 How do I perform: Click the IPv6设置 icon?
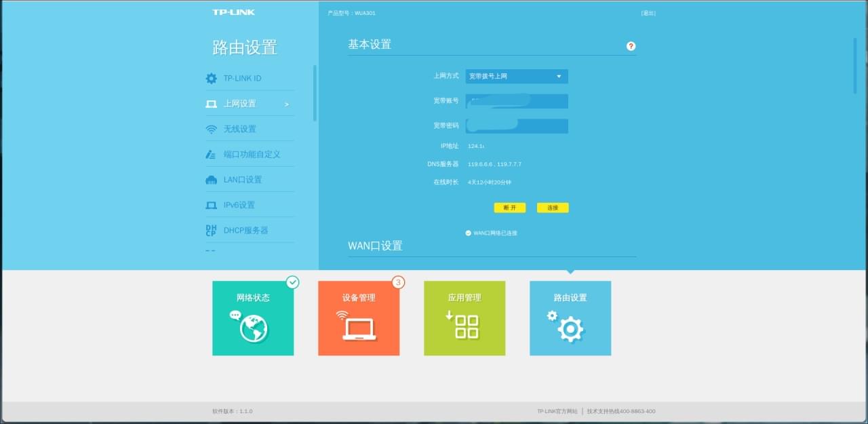(x=212, y=205)
